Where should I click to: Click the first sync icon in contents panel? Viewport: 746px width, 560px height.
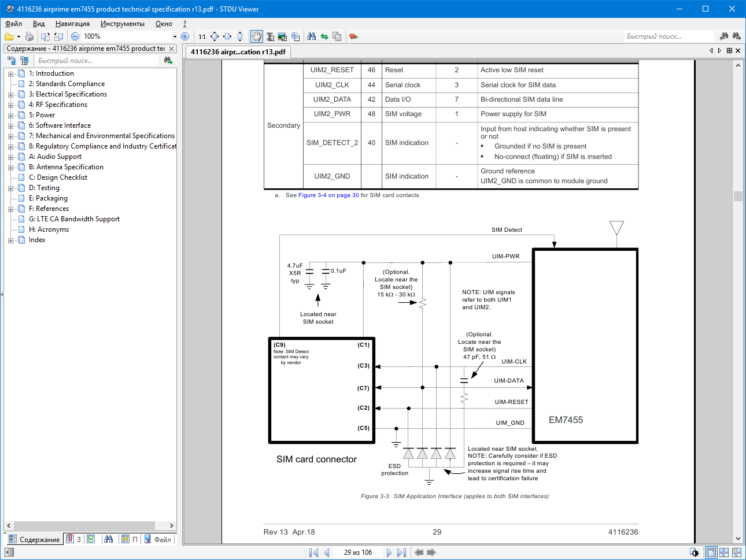click(11, 60)
